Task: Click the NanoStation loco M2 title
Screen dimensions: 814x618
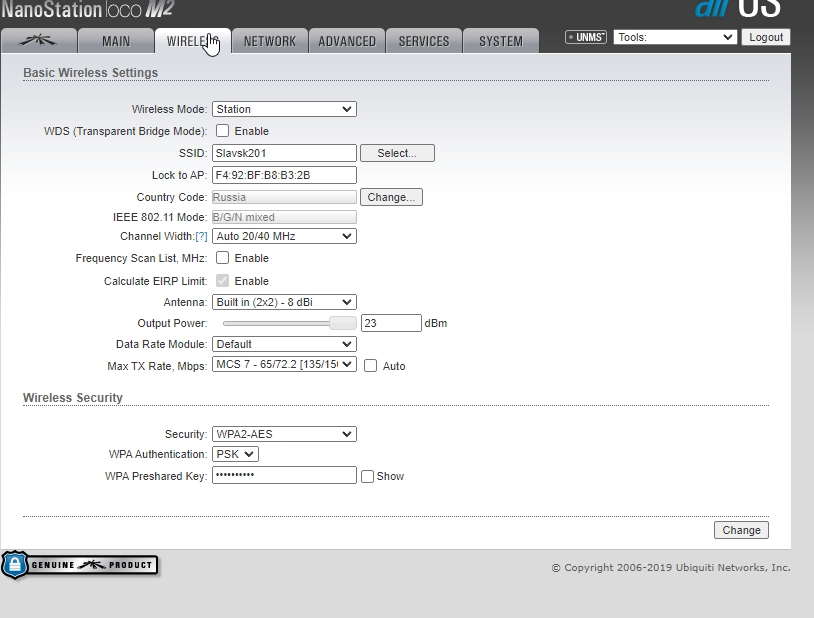Action: point(87,9)
